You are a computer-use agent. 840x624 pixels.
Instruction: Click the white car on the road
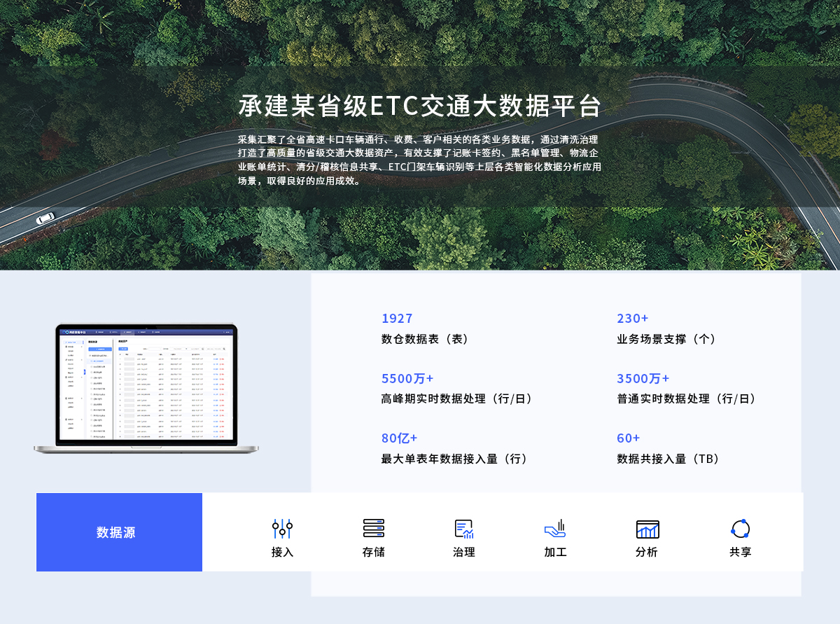[x=45, y=219]
